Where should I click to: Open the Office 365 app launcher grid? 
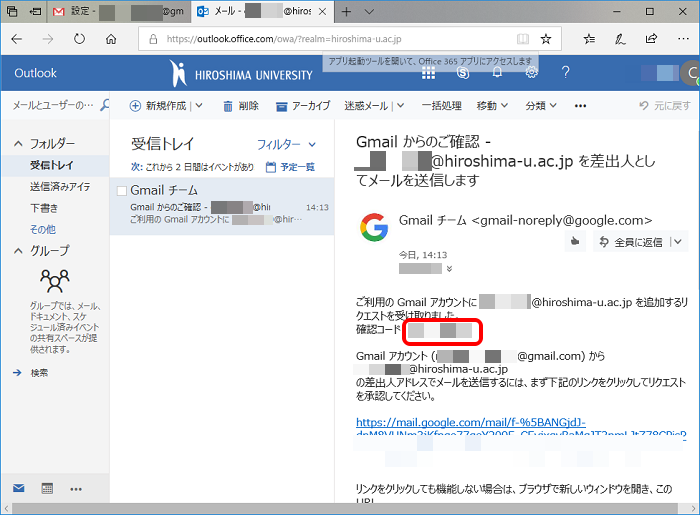[x=428, y=73]
